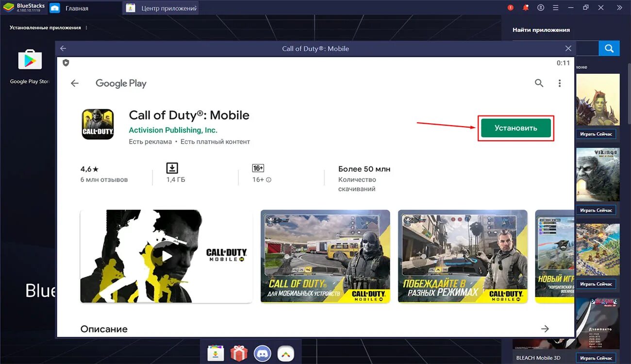Open the Activision Publishing, Inc. developer link
The height and width of the screenshot is (364, 631).
(x=173, y=130)
